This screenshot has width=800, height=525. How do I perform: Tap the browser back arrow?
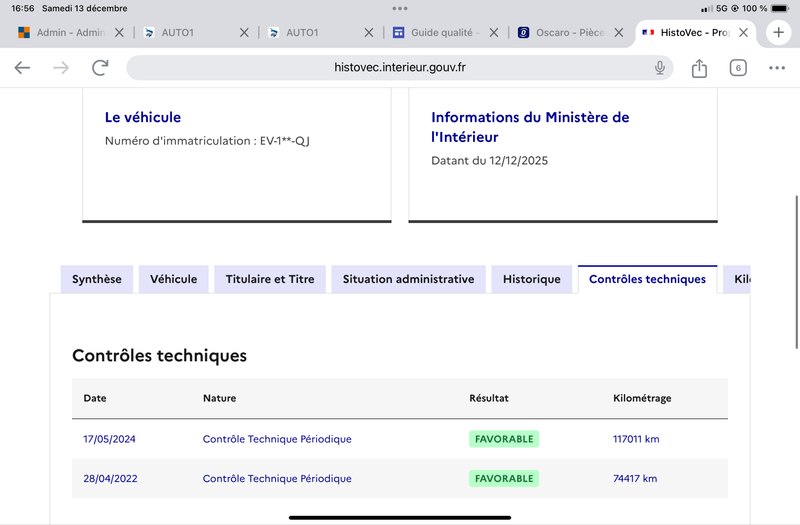[x=23, y=68]
